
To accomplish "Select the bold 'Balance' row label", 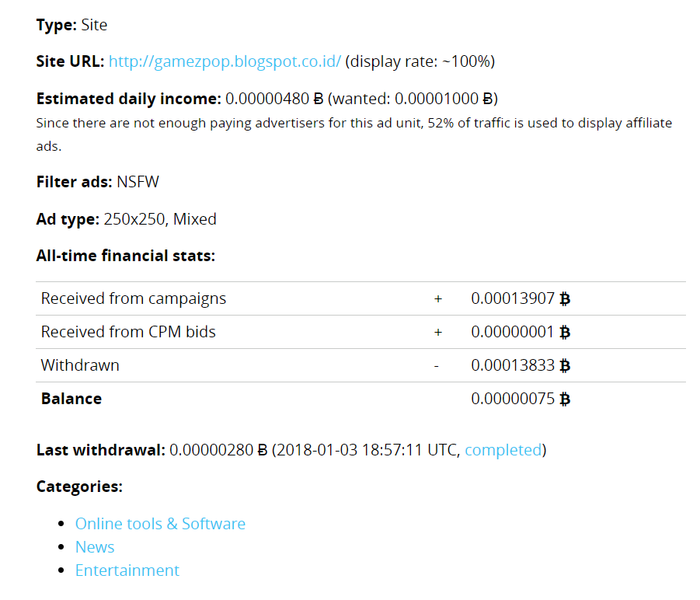I will [x=71, y=399].
